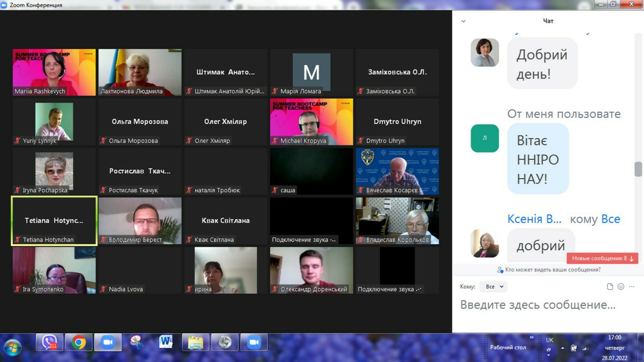The width and height of the screenshot is (644, 362).
Task: Launch Google Chrome from the taskbar
Action: point(79,343)
